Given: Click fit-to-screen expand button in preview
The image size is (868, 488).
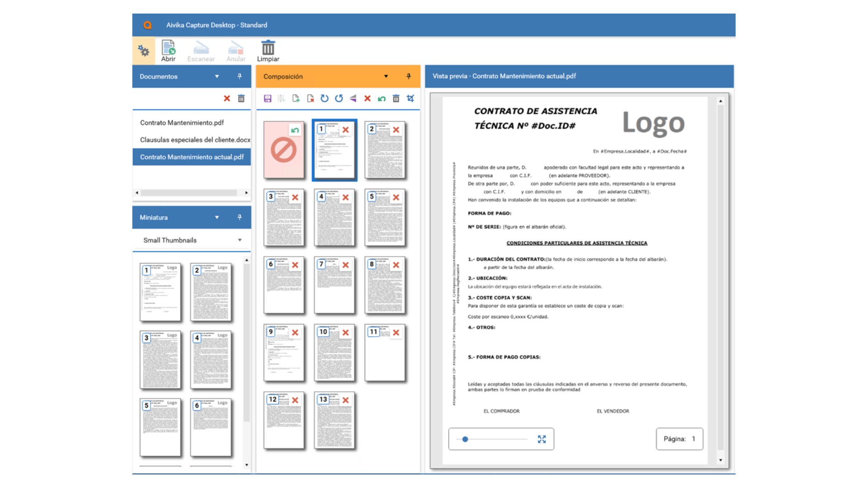Looking at the screenshot, I should [x=542, y=439].
